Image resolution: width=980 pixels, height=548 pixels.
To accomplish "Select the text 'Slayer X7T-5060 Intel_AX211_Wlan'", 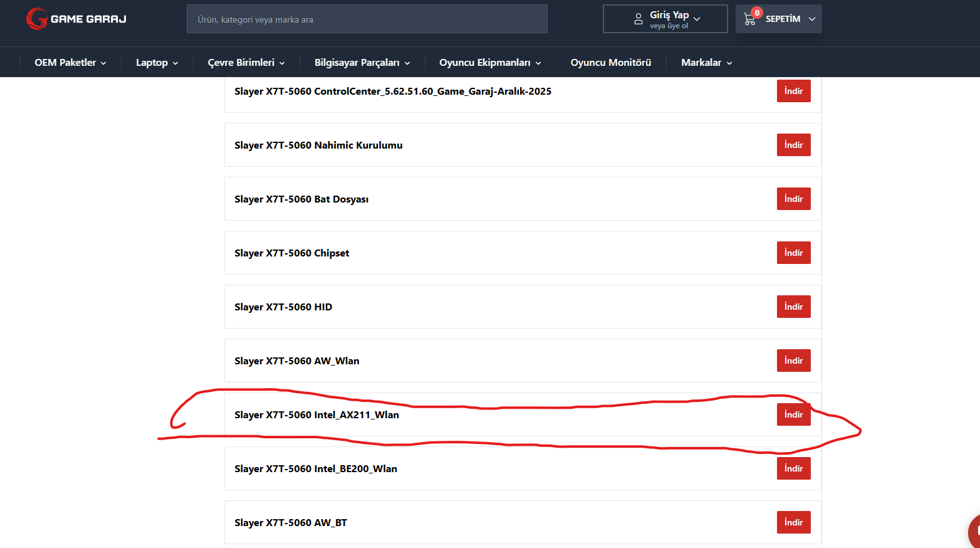I will click(x=316, y=414).
